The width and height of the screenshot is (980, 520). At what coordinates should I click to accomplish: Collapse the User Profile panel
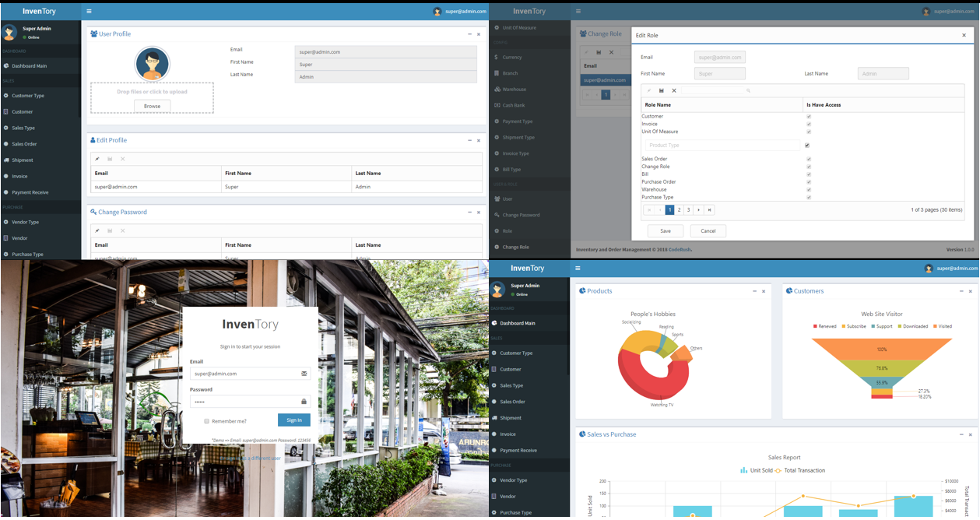(469, 34)
